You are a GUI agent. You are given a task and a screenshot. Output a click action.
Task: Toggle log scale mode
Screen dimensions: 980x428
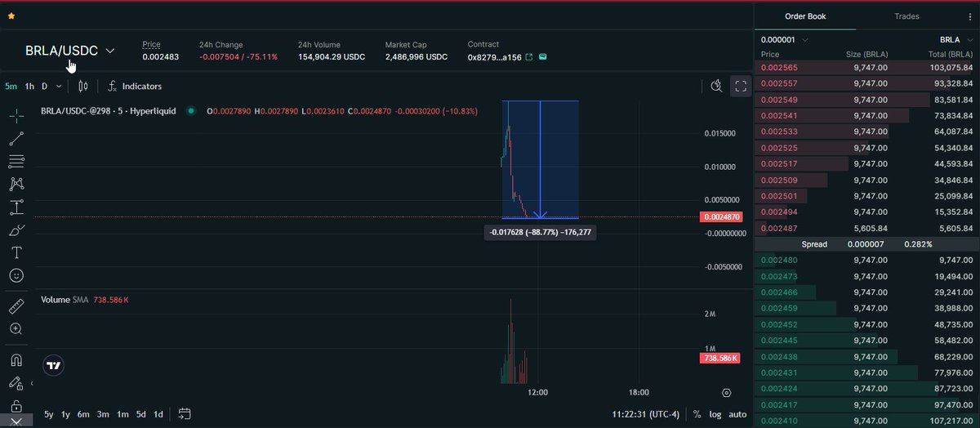(x=715, y=414)
